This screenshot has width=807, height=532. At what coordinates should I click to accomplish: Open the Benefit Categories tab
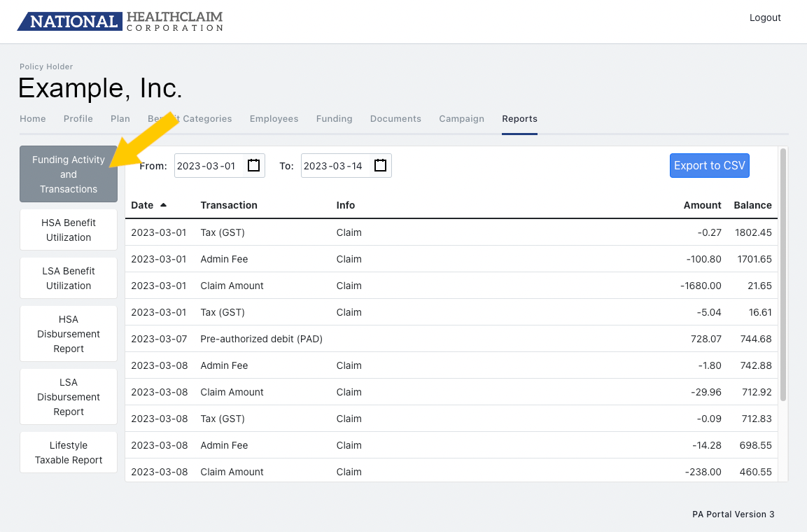tap(190, 119)
